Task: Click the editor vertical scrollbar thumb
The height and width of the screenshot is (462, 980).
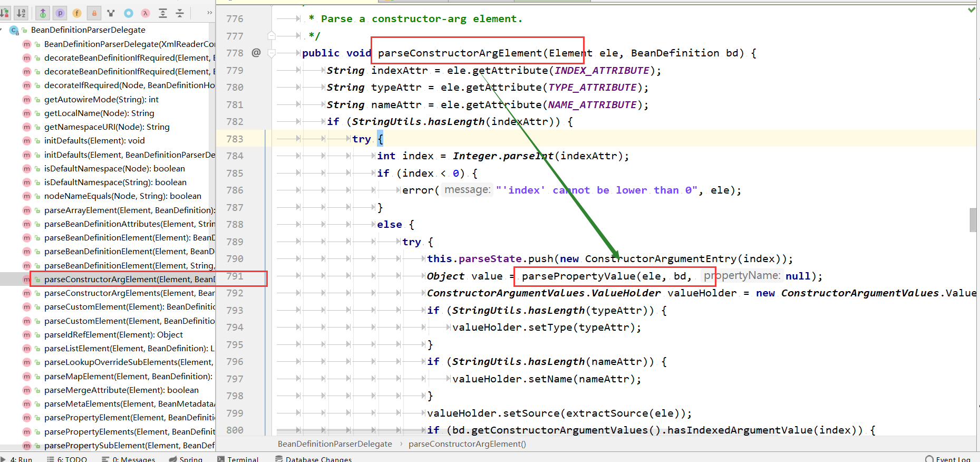Action: (973, 220)
